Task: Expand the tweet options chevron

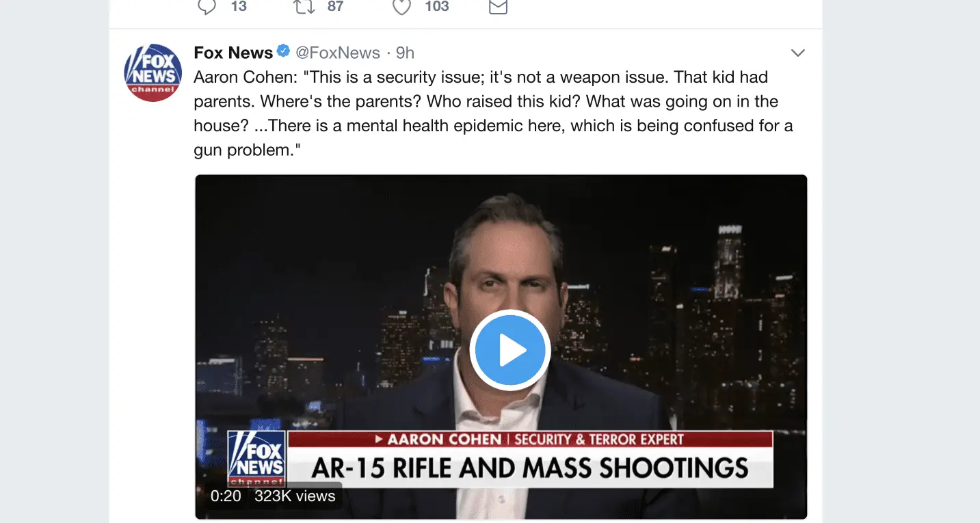Action: tap(797, 53)
